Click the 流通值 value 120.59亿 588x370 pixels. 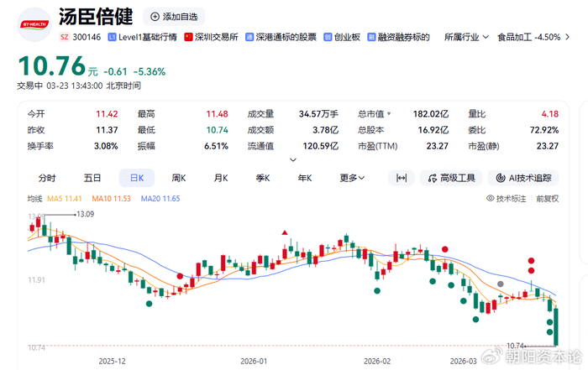321,146
